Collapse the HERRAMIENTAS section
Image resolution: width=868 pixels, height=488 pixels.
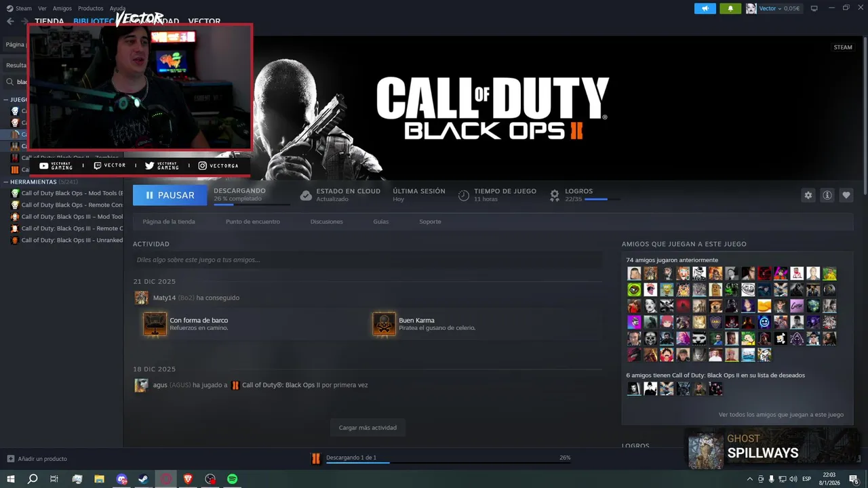pyautogui.click(x=5, y=182)
